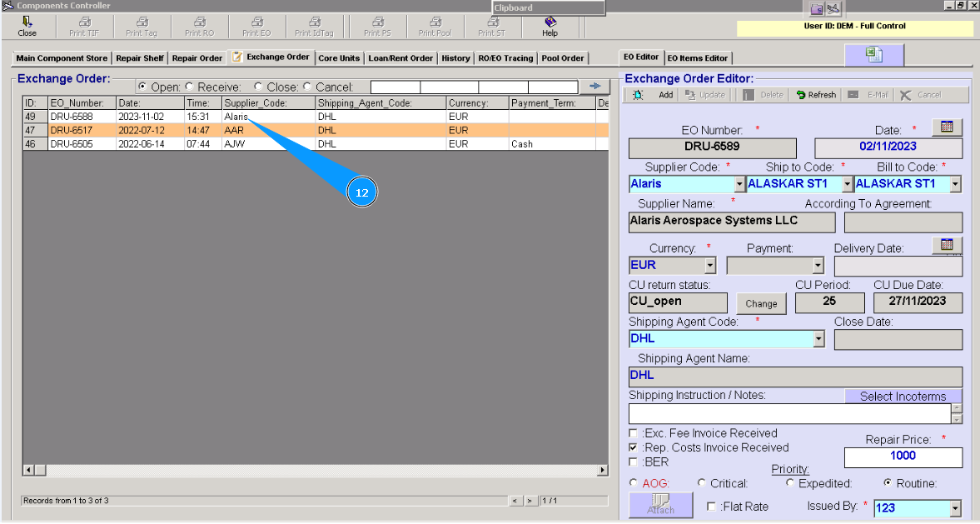Open the calendar icon next to Delivery Date
Screen dimensions: 980x524
(947, 244)
